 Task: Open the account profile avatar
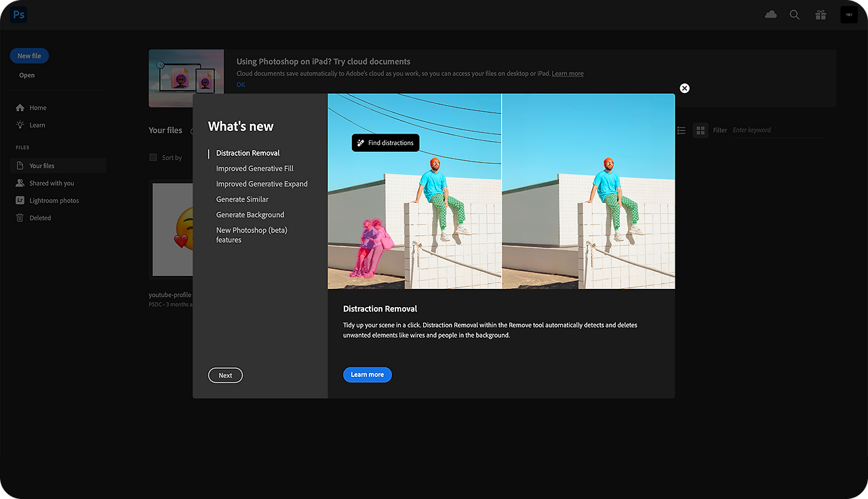[849, 15]
